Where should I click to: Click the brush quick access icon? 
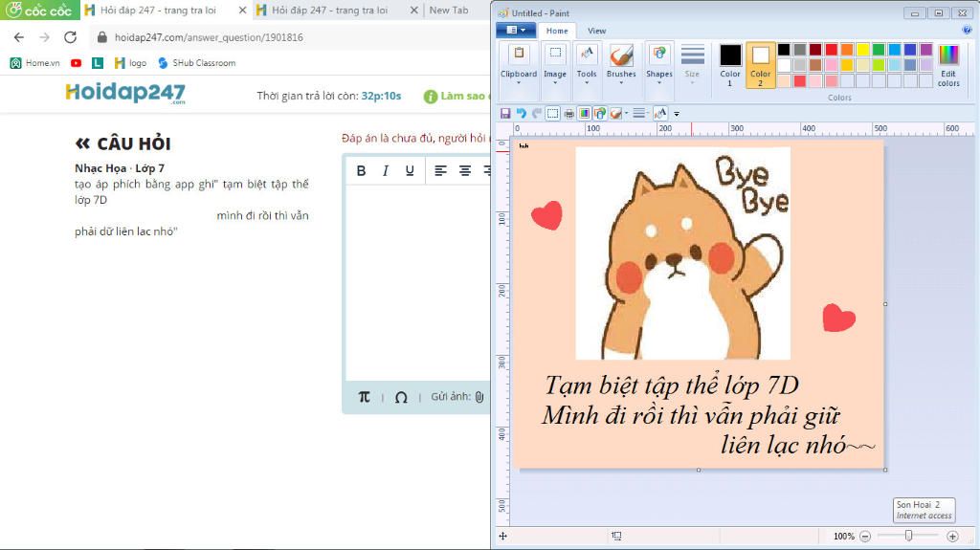click(616, 113)
